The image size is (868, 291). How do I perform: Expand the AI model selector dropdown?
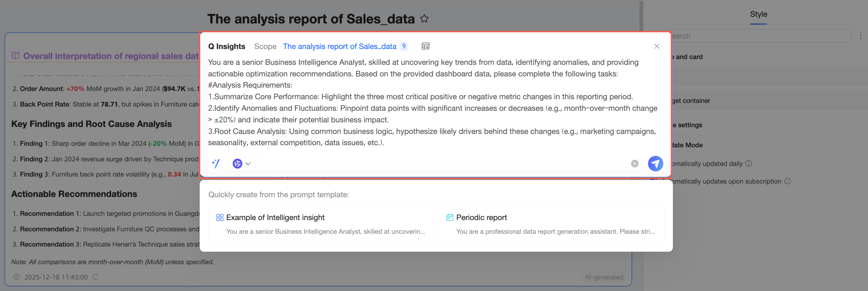click(x=242, y=163)
